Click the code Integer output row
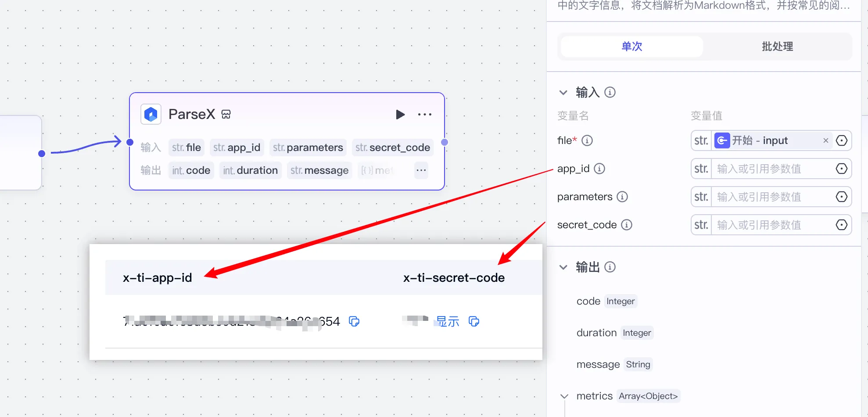 tap(606, 301)
